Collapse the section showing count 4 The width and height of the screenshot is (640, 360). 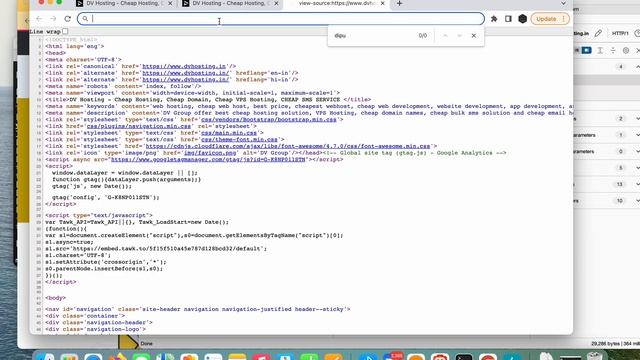[637, 67]
